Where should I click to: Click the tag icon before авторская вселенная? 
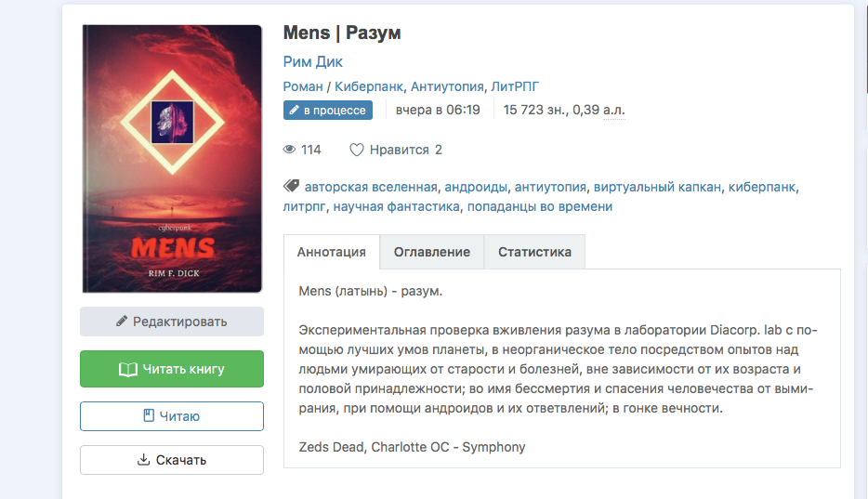coord(291,186)
